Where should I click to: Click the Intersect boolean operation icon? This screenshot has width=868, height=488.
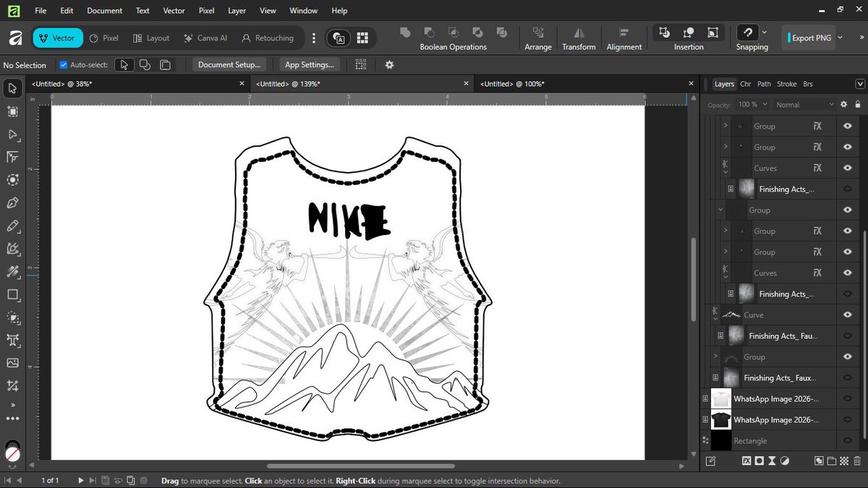click(x=454, y=33)
